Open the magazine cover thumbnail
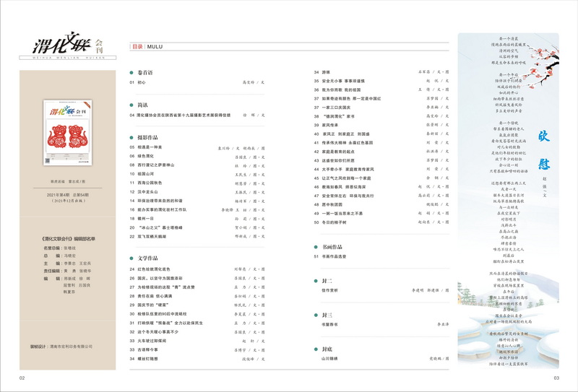 (68, 137)
